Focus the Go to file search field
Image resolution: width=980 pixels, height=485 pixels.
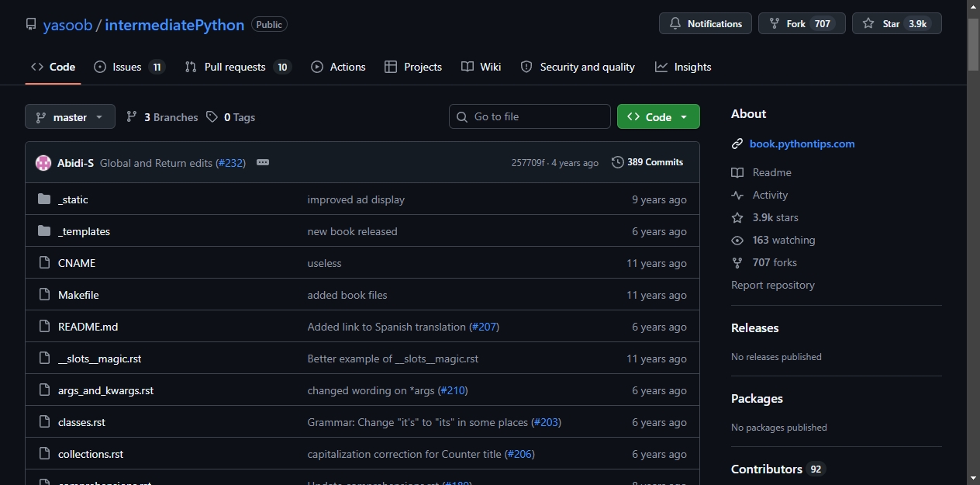(530, 116)
